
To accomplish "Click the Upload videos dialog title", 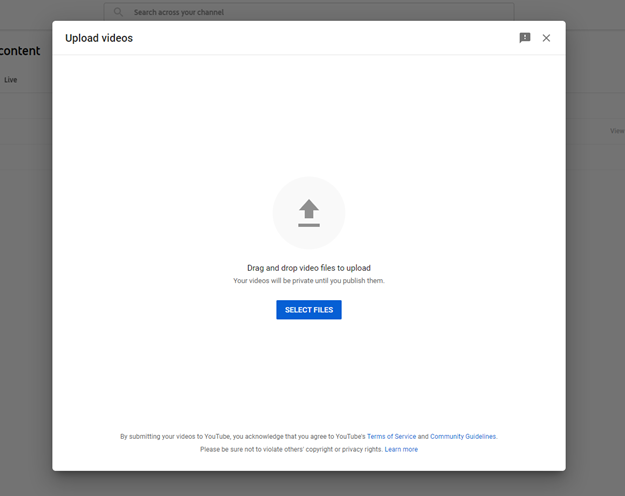I will (99, 38).
